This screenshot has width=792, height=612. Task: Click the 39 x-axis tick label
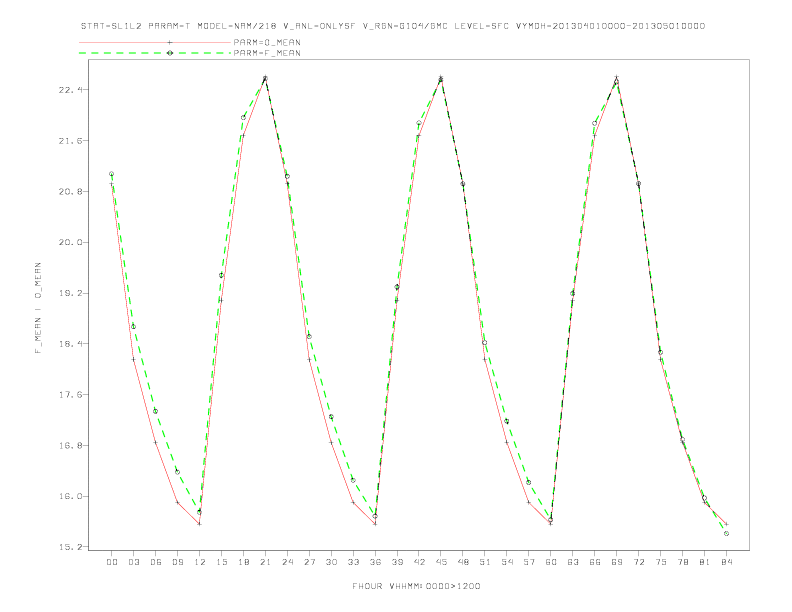click(397, 562)
